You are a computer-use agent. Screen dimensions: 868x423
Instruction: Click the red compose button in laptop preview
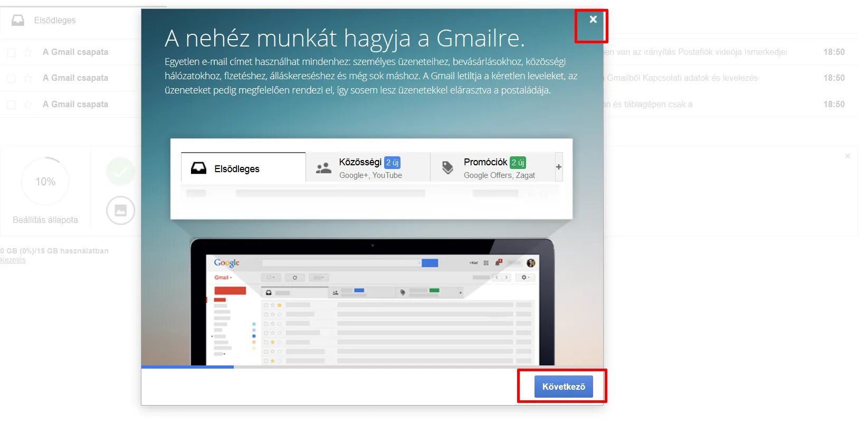click(x=230, y=290)
